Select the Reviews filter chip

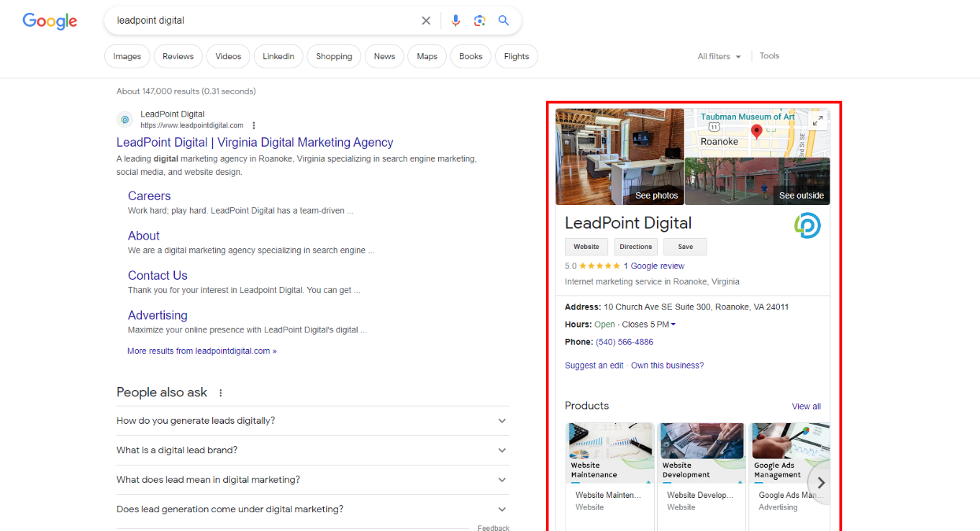tap(178, 56)
